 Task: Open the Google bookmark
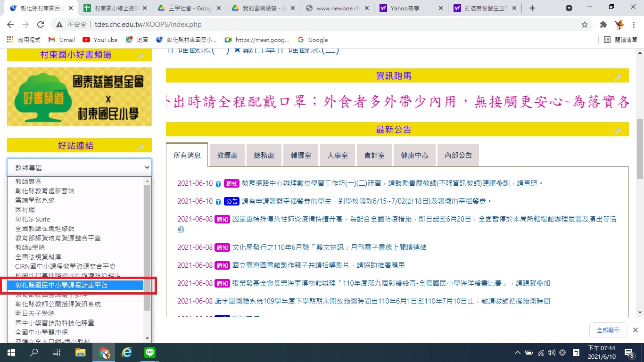[313, 40]
